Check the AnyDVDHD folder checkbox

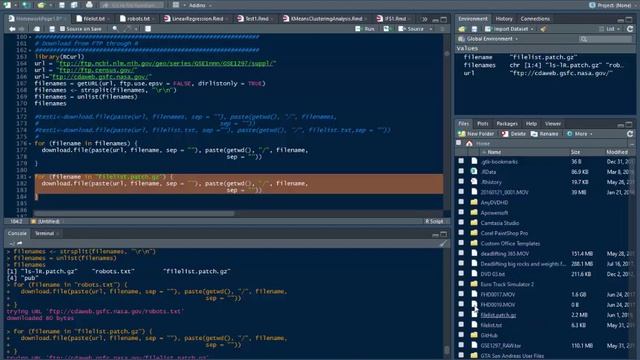(x=461, y=202)
